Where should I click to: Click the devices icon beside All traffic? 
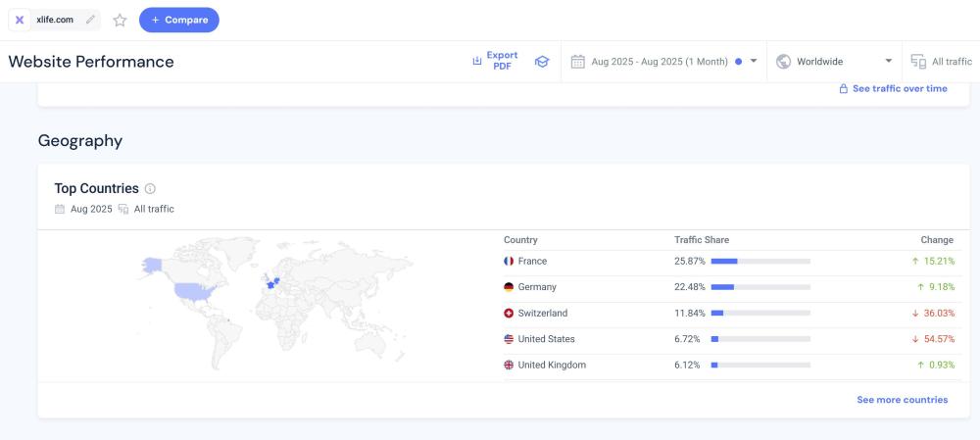click(x=918, y=62)
